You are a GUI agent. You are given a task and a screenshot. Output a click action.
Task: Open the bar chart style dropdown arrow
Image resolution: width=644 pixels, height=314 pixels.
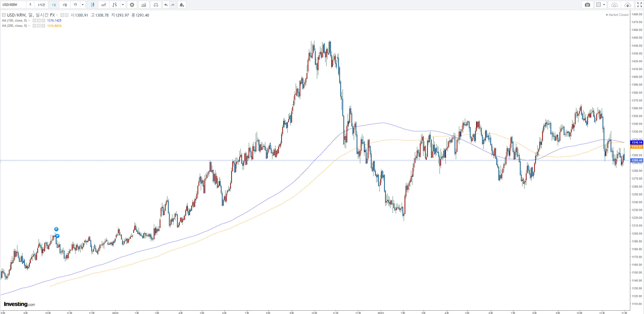pos(123,5)
